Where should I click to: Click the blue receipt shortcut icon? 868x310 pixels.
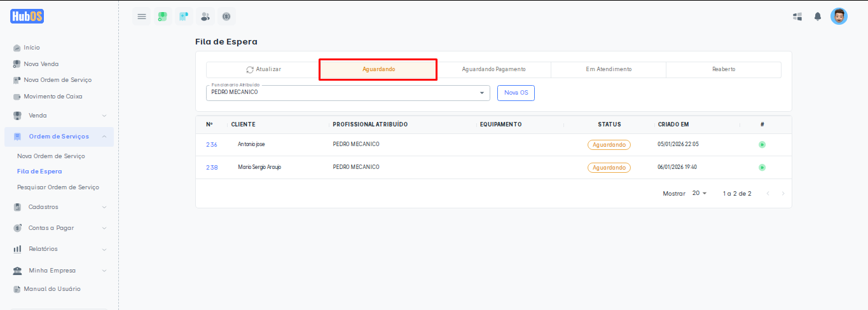pos(184,17)
